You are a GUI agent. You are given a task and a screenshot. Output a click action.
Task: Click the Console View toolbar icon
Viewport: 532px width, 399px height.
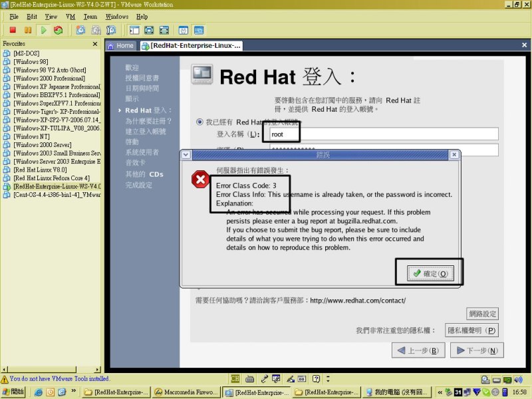coord(199,30)
